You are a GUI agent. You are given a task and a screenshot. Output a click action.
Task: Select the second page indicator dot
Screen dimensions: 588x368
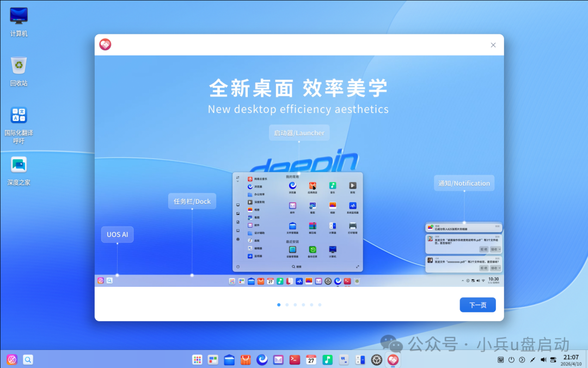tap(287, 305)
